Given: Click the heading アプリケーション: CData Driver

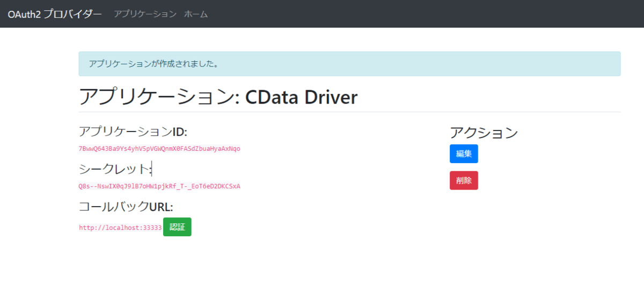Looking at the screenshot, I should [x=218, y=97].
